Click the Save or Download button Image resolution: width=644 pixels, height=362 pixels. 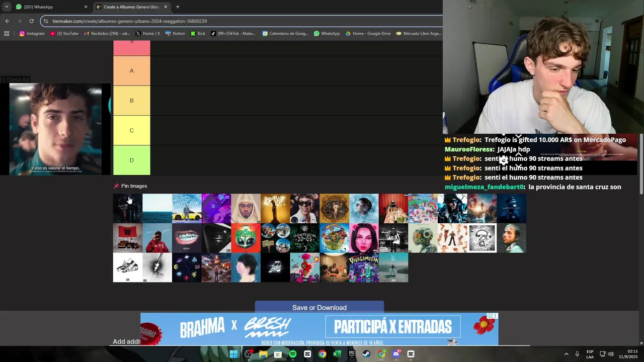[x=319, y=307]
